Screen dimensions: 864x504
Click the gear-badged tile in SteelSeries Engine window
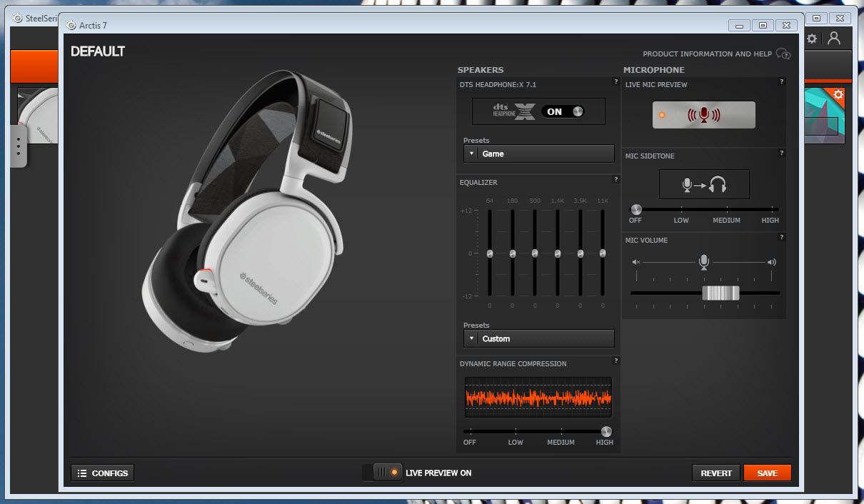[825, 115]
